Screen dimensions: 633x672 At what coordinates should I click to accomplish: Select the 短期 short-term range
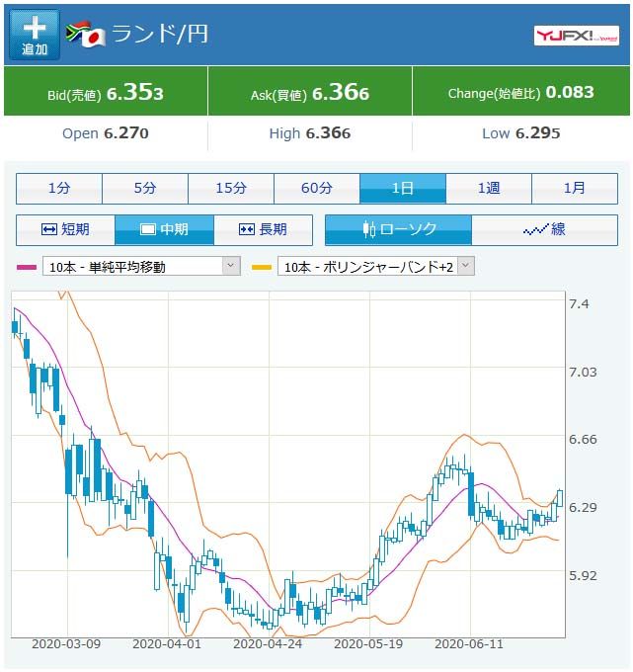65,229
